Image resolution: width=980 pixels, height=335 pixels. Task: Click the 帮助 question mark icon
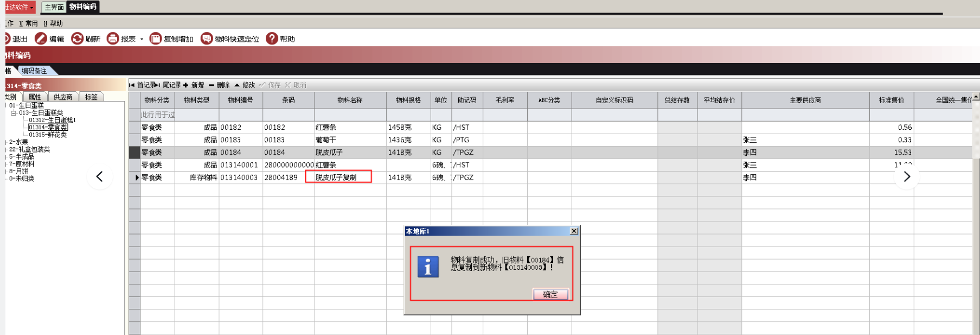[272, 39]
